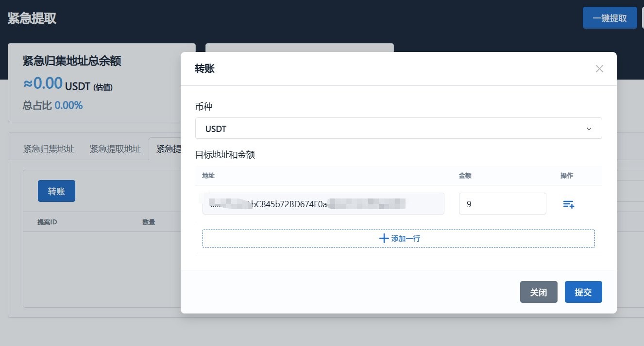Click the 地址 column header in the dialog

coord(208,176)
